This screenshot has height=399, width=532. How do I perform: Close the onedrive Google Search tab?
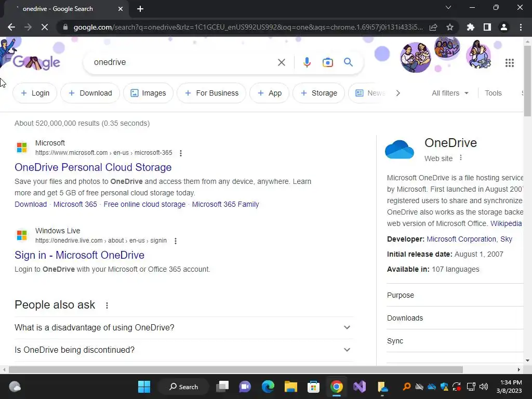tap(121, 9)
